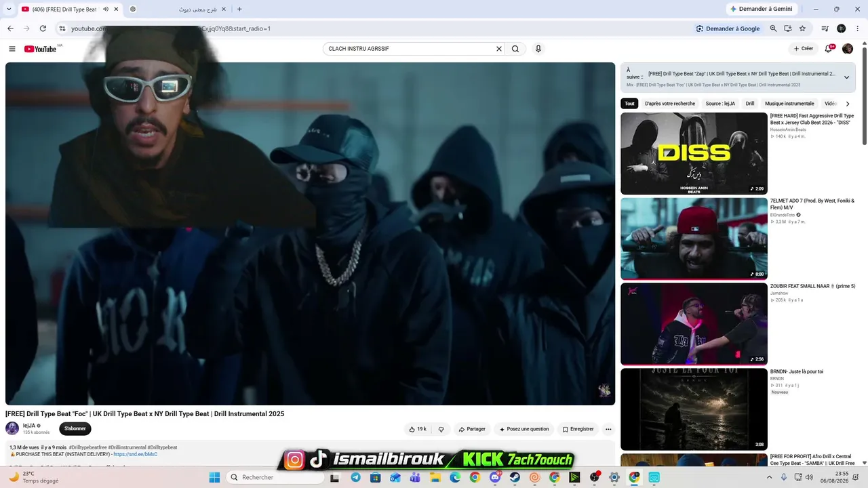
Task: Open the ElGrandeToto channel name
Action: point(783,215)
